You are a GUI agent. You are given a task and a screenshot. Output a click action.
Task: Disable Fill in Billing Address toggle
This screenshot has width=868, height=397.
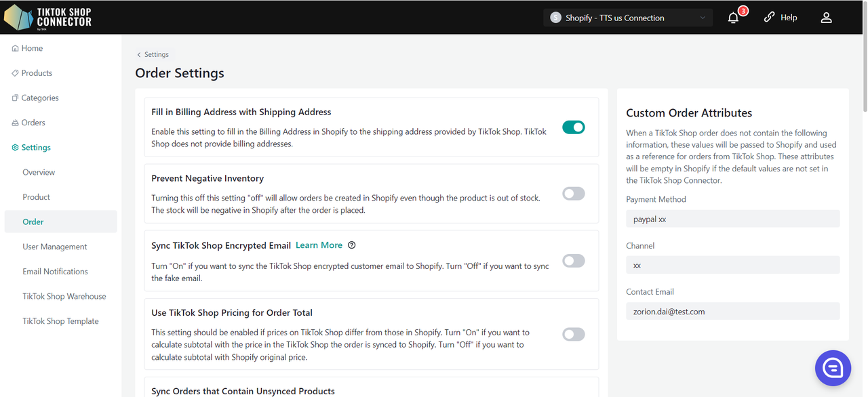coord(573,127)
